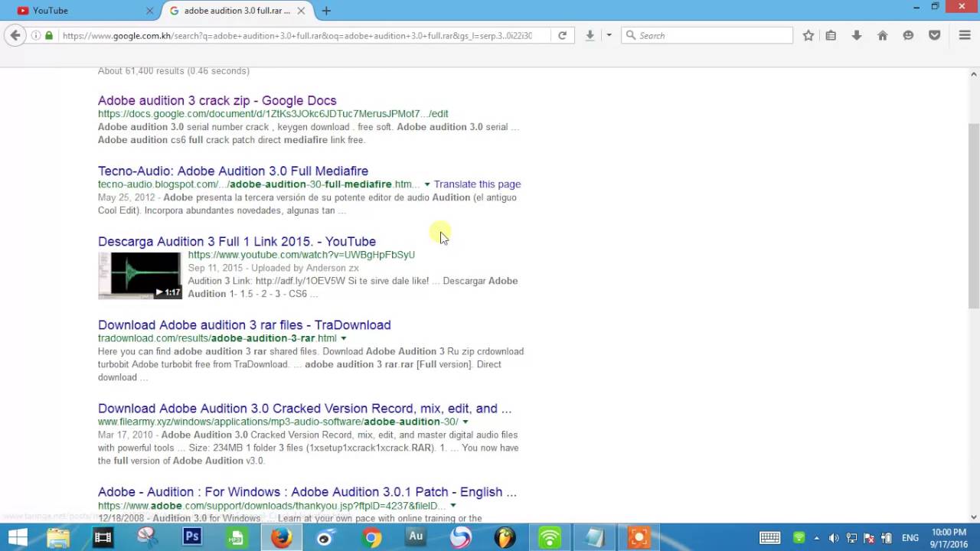Click the volume speaker tray icon

[834, 537]
